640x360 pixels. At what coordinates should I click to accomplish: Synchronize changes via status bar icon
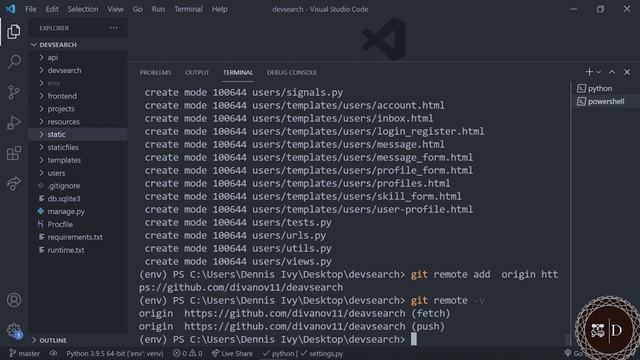point(53,353)
